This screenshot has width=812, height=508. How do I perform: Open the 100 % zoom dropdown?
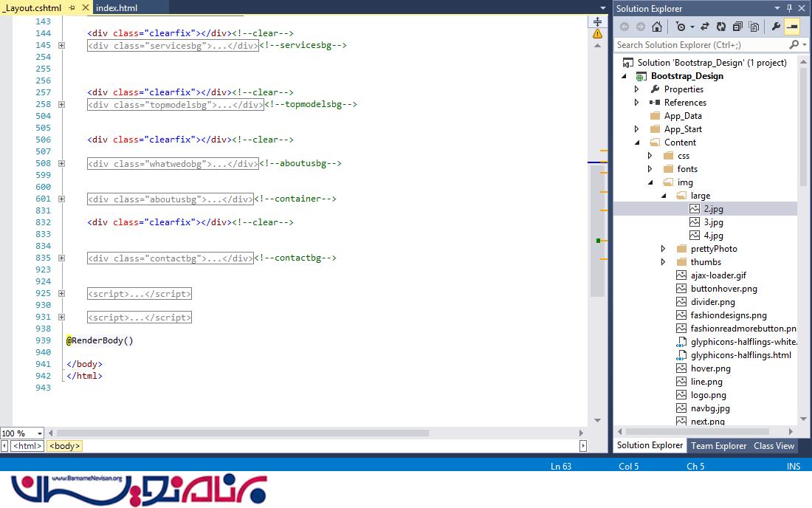pyautogui.click(x=40, y=433)
